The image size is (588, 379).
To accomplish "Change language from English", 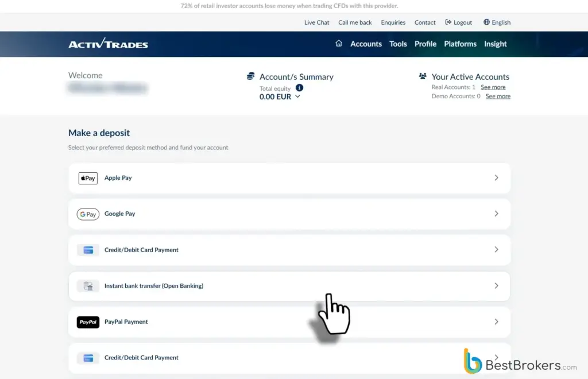I will click(x=501, y=22).
